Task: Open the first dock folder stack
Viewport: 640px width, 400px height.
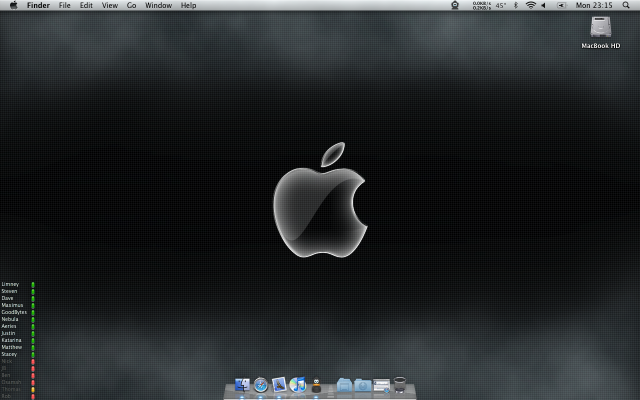Action: coord(344,385)
